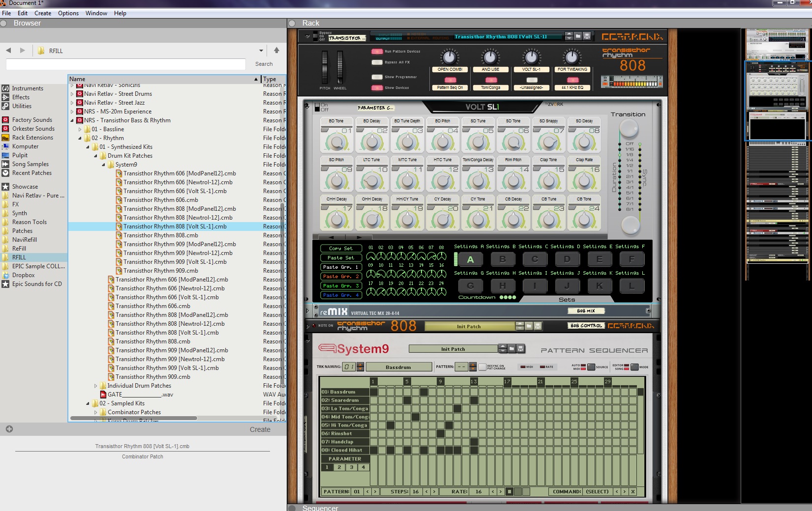Sort browser list by Name column

(x=164, y=79)
